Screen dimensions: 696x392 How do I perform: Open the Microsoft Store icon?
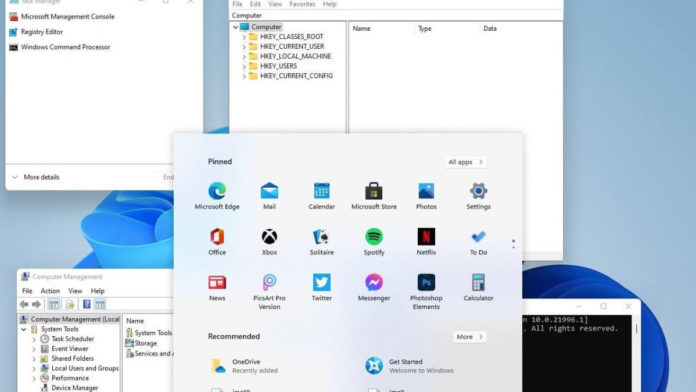click(374, 196)
